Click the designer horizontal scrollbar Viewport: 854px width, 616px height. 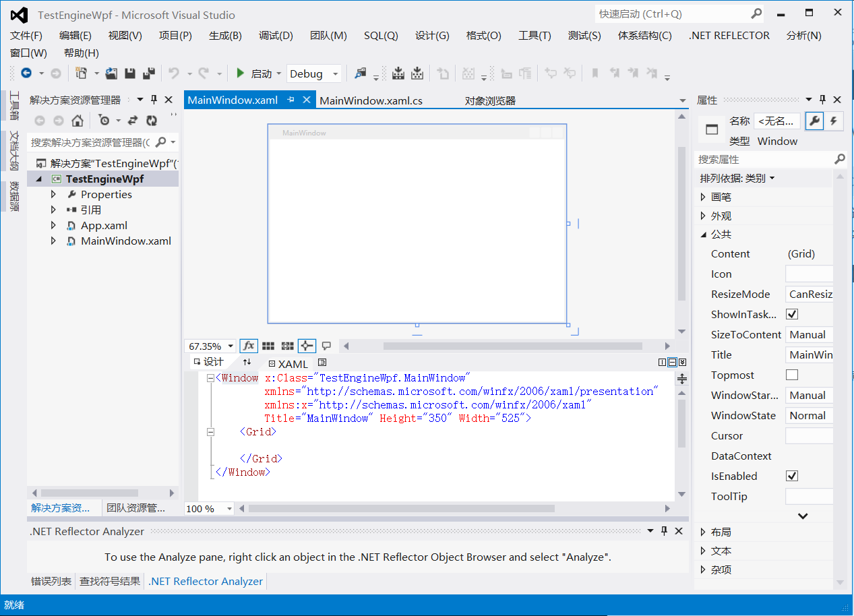click(512, 346)
